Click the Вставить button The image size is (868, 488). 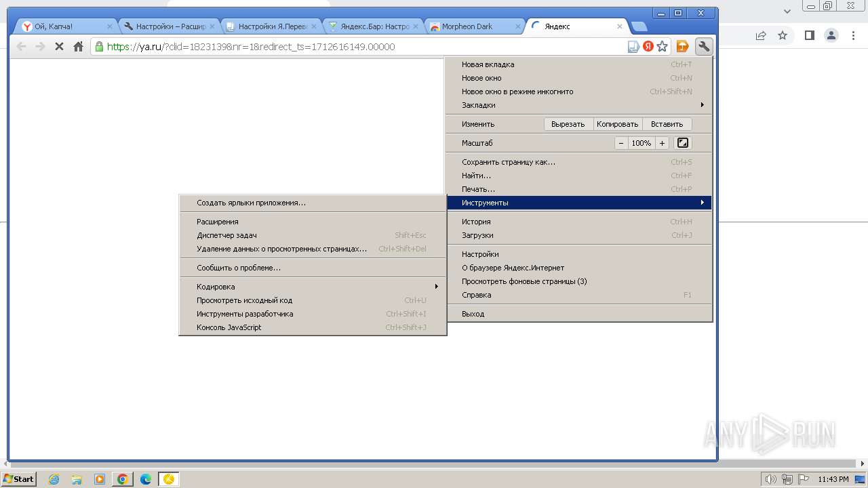coord(667,124)
